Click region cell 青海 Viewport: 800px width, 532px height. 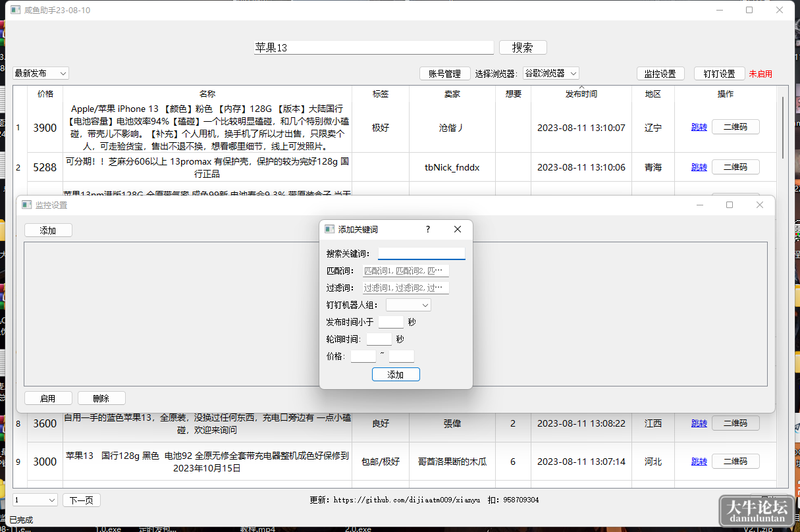click(653, 167)
